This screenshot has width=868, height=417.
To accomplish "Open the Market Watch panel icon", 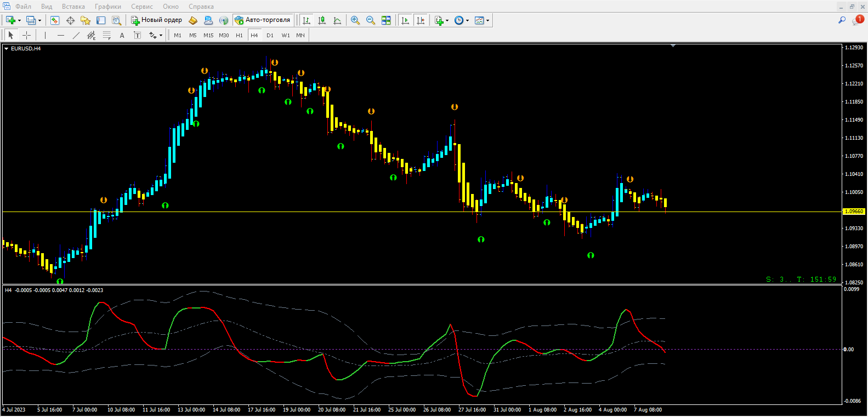I will coord(55,20).
